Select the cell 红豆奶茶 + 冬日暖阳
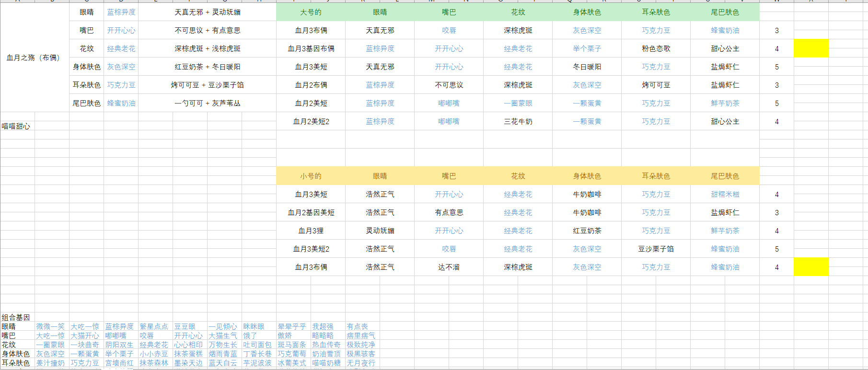 pos(207,67)
